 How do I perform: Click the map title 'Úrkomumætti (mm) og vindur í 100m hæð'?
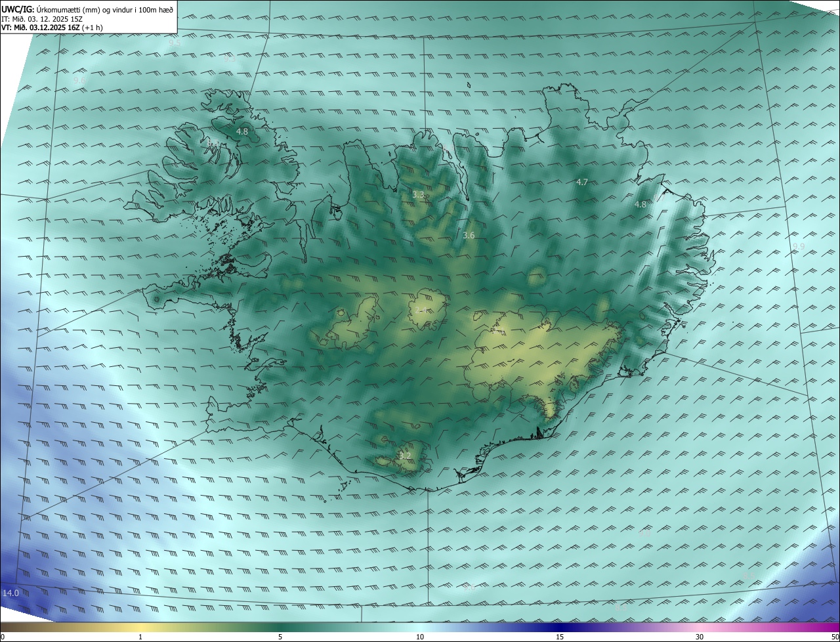[x=104, y=10]
